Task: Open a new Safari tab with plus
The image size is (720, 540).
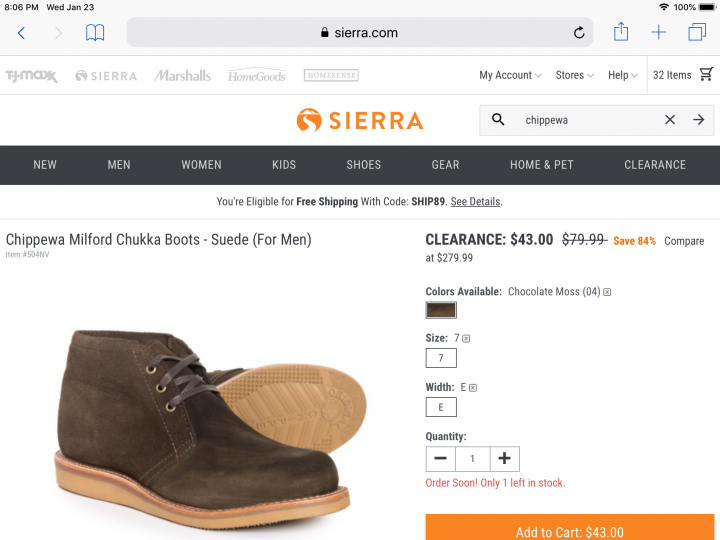Action: pos(658,32)
